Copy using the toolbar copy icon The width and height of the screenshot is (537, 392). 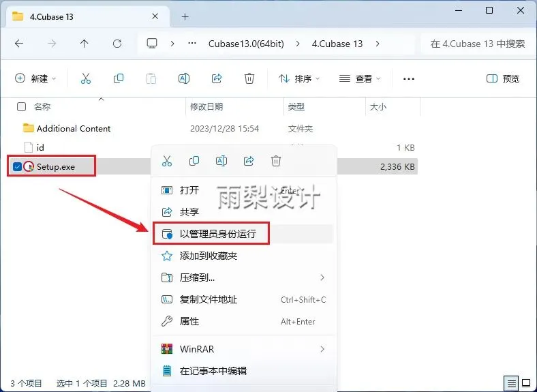click(119, 79)
